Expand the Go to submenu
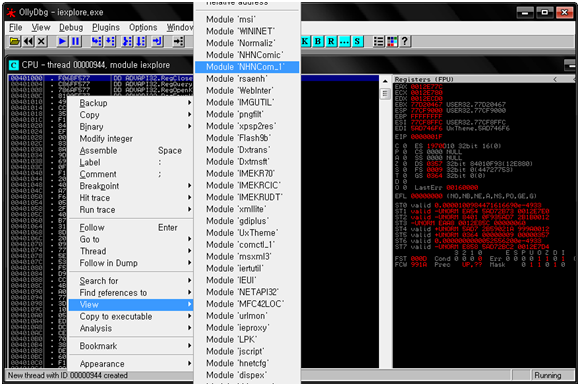 (x=131, y=239)
